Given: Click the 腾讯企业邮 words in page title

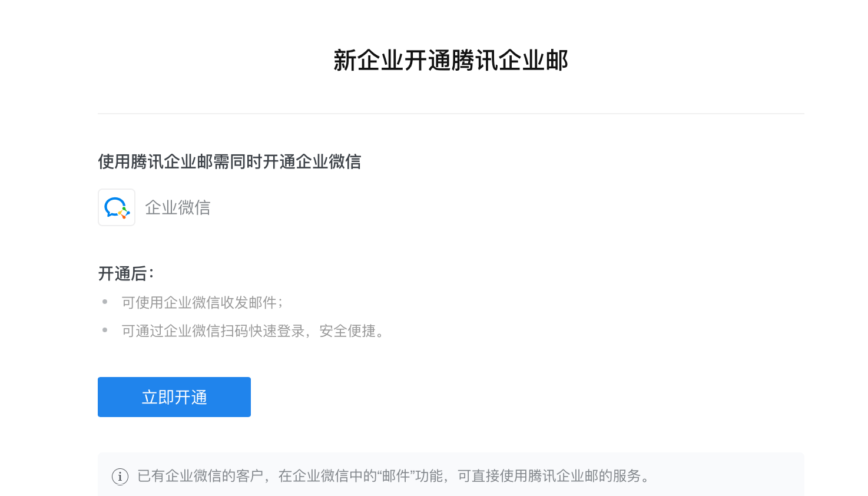Looking at the screenshot, I should 510,61.
